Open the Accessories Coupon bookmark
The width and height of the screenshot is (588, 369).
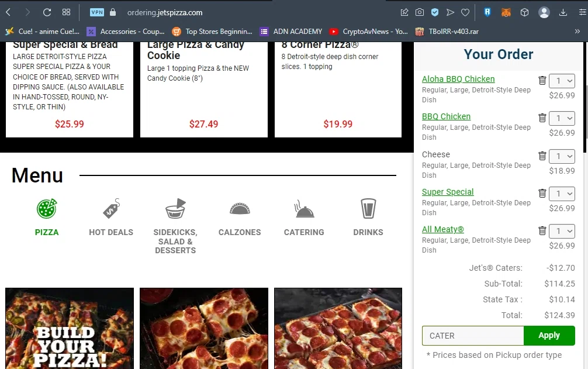[126, 32]
